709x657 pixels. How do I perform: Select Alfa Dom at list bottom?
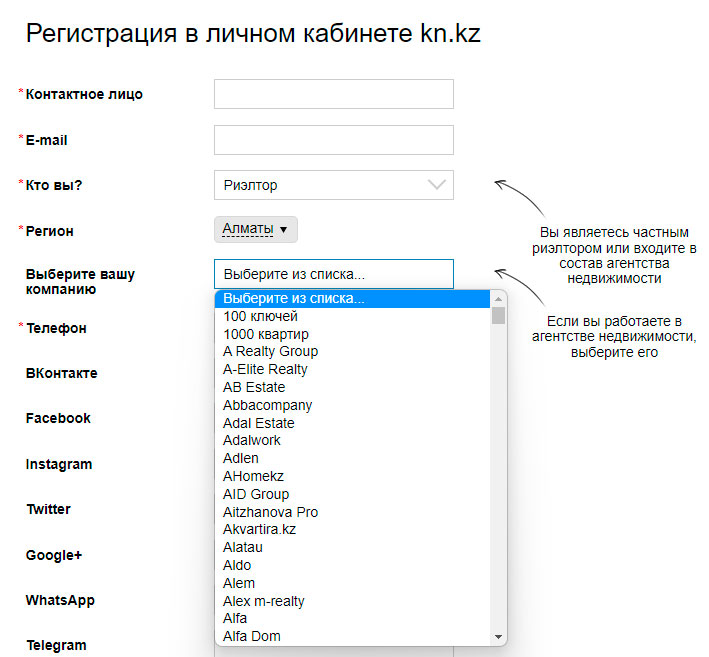(251, 636)
